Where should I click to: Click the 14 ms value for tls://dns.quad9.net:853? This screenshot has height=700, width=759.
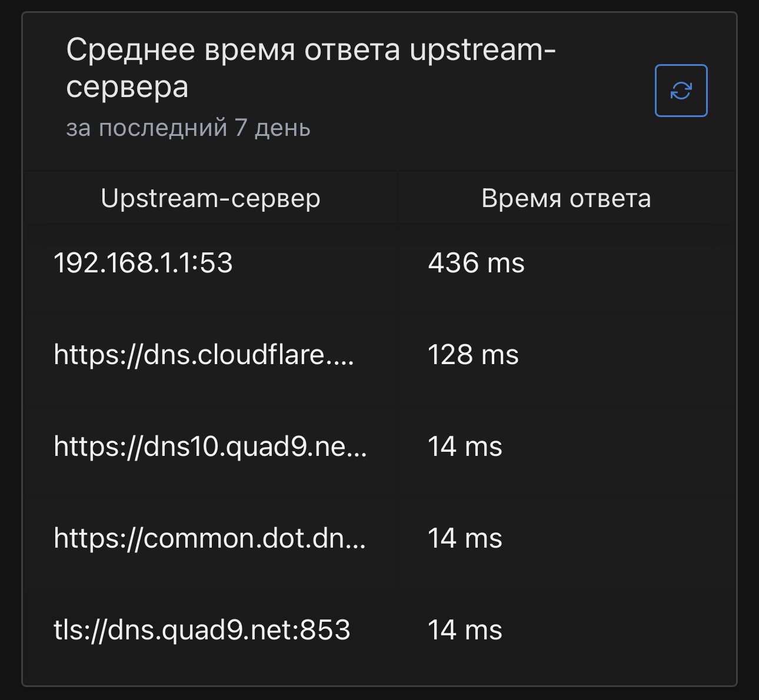(x=465, y=630)
